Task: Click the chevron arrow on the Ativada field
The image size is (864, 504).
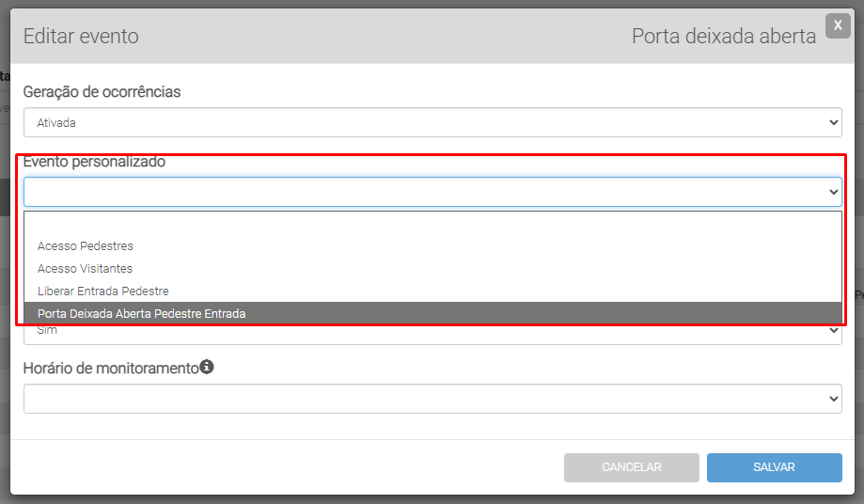Action: (834, 122)
